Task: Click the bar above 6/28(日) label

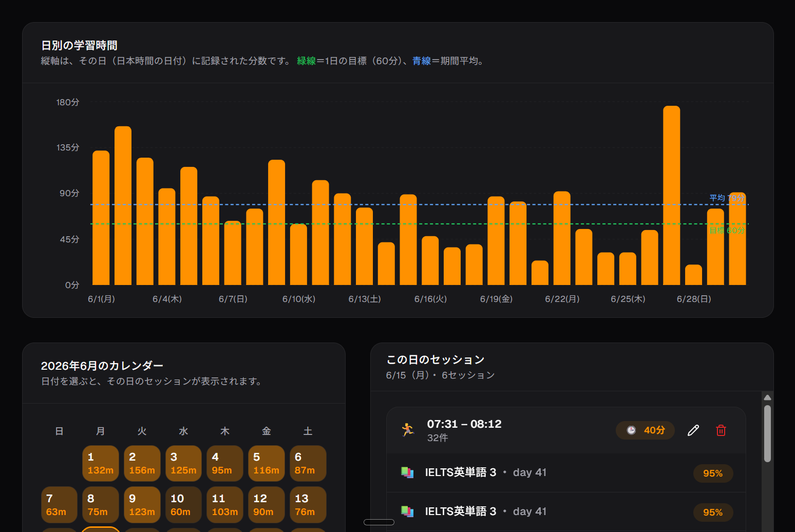Action: [x=694, y=275]
